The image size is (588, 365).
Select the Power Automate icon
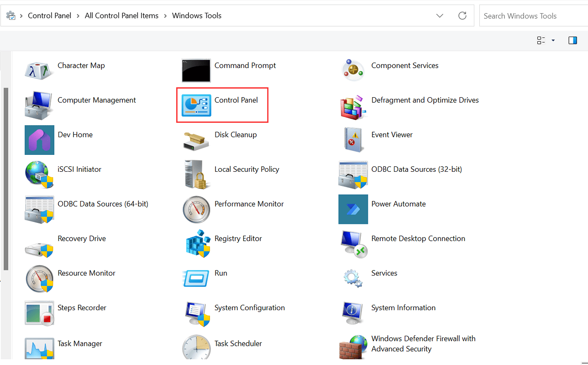point(353,209)
